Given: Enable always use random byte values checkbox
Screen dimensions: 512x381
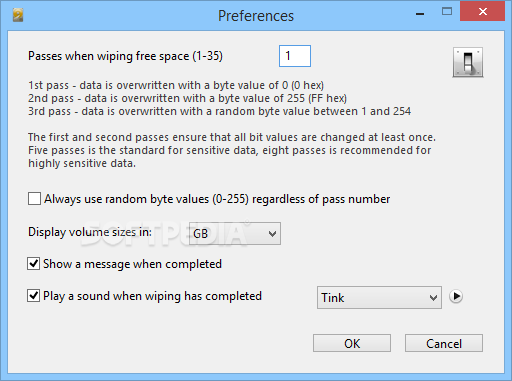Looking at the screenshot, I should tap(34, 198).
